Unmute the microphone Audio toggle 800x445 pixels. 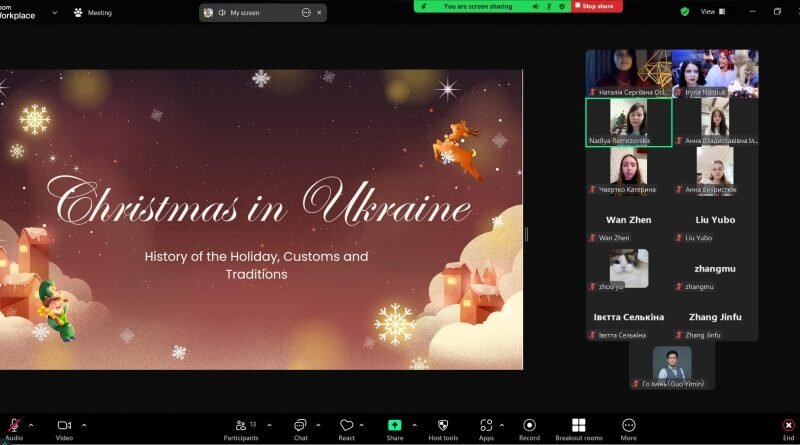[14, 430]
